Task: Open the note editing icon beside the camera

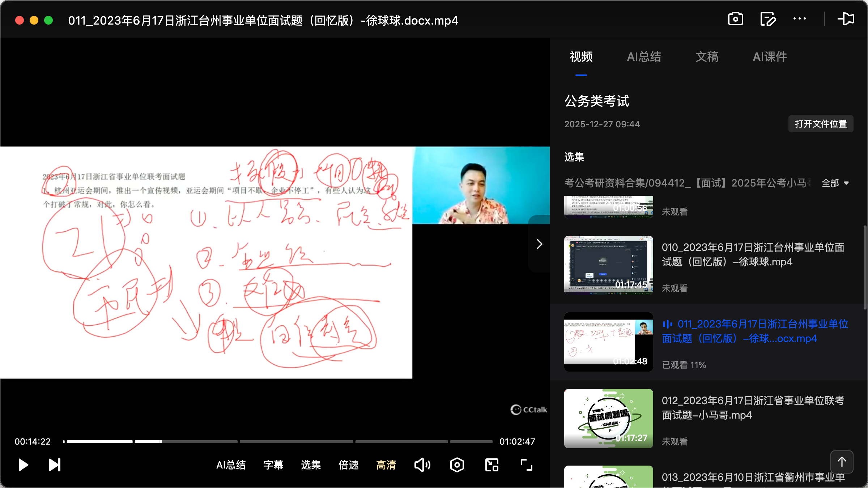Action: click(x=767, y=19)
